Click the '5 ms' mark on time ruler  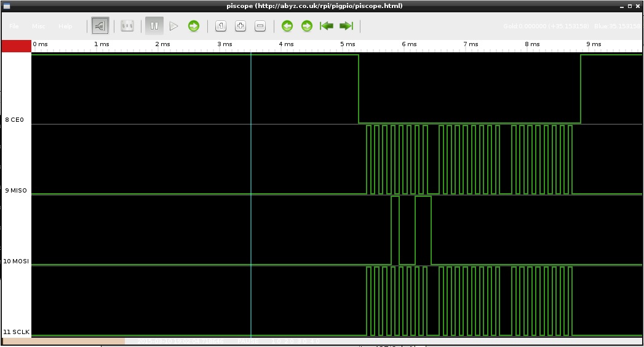pos(348,44)
